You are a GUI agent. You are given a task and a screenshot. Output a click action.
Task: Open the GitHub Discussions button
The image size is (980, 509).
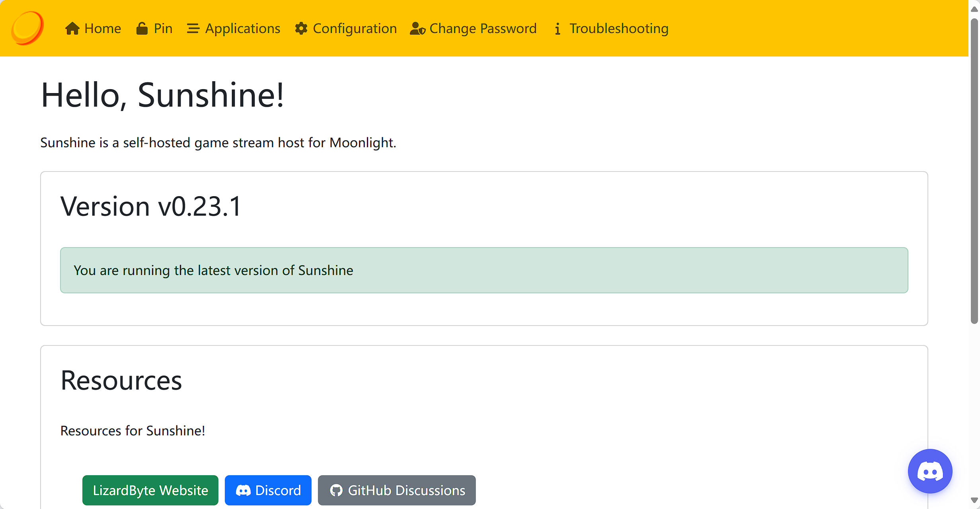click(x=396, y=490)
